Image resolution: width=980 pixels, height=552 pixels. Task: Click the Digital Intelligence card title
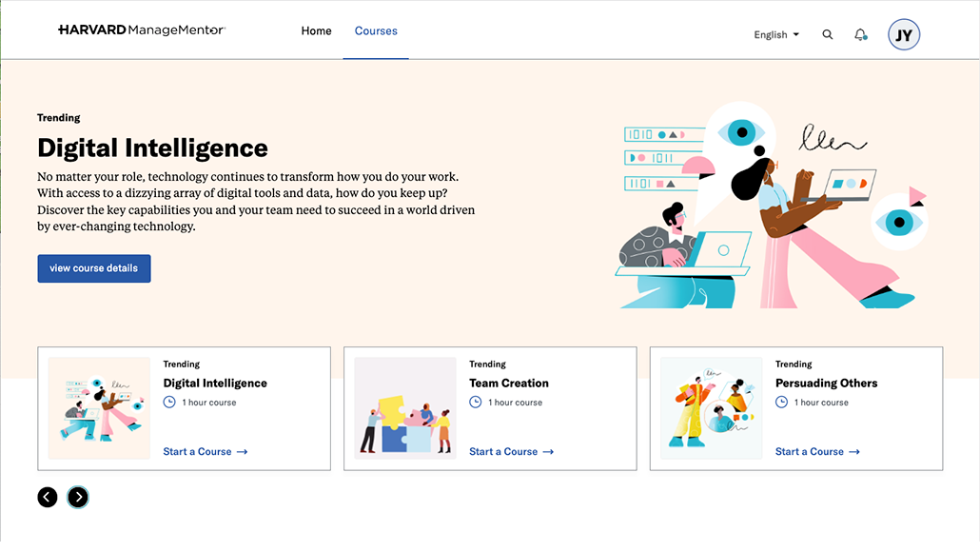[215, 384]
